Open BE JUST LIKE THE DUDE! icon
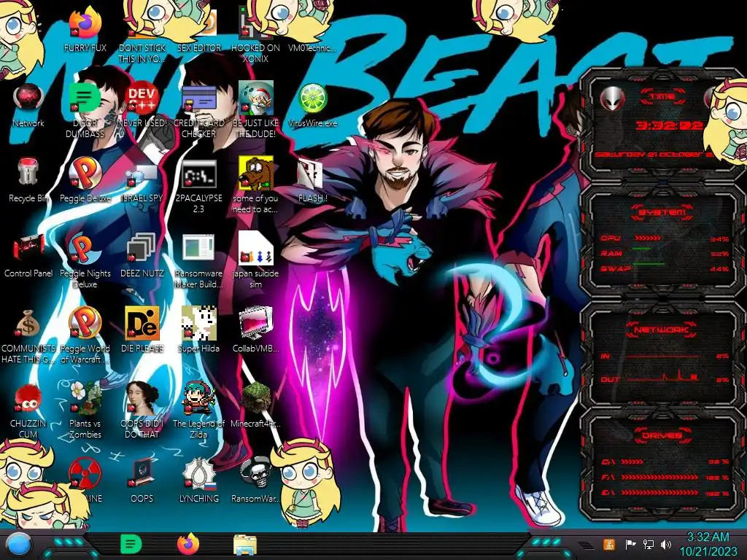 255,98
